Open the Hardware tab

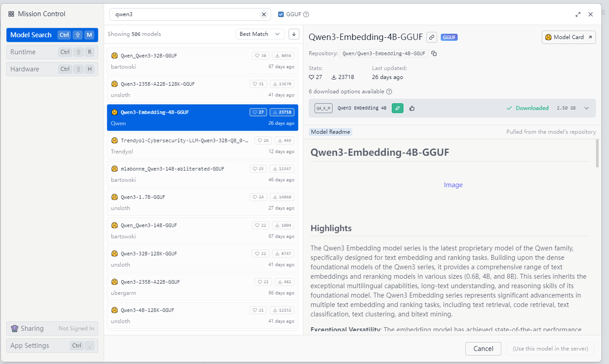(x=52, y=69)
